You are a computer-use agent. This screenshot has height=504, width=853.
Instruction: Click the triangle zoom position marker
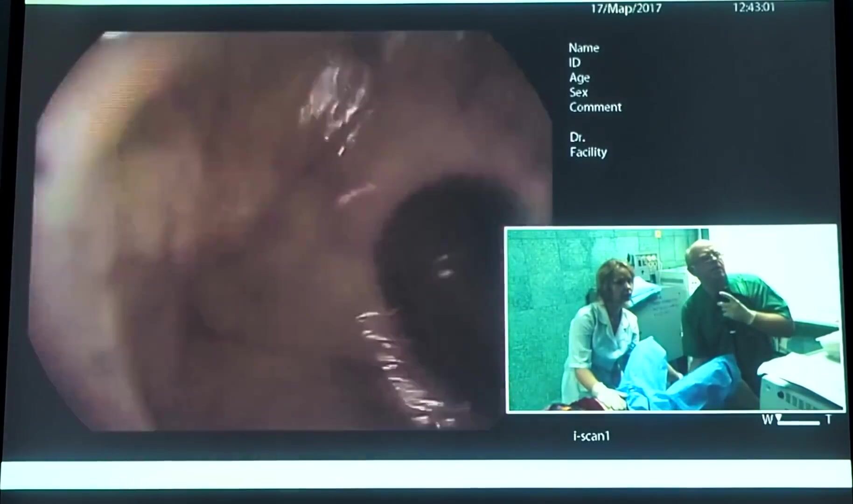click(779, 418)
